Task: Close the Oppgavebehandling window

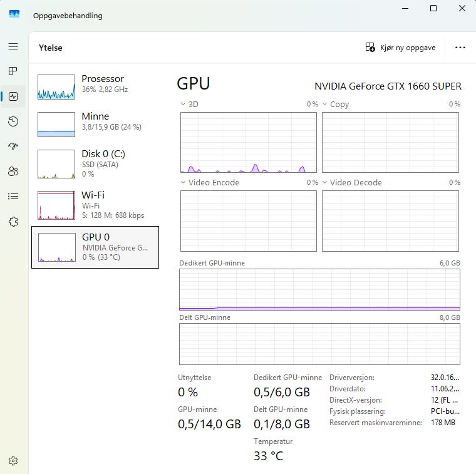Action: click(x=462, y=8)
